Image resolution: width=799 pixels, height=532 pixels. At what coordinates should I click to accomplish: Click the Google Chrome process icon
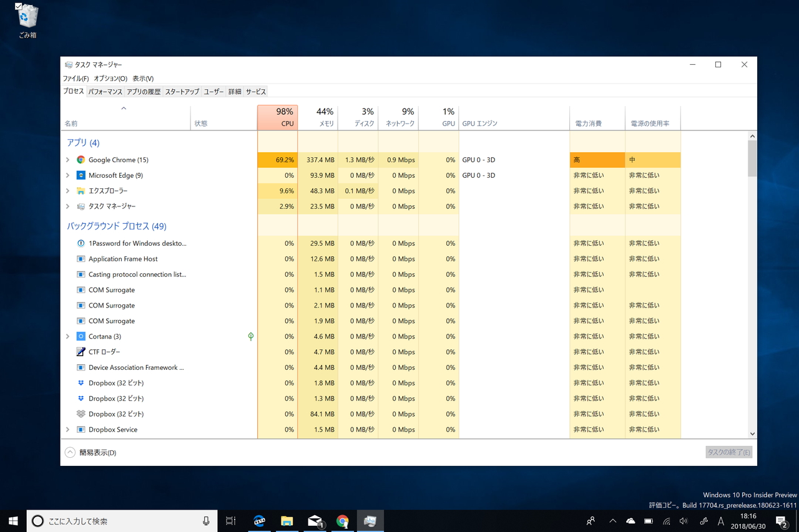click(x=81, y=160)
